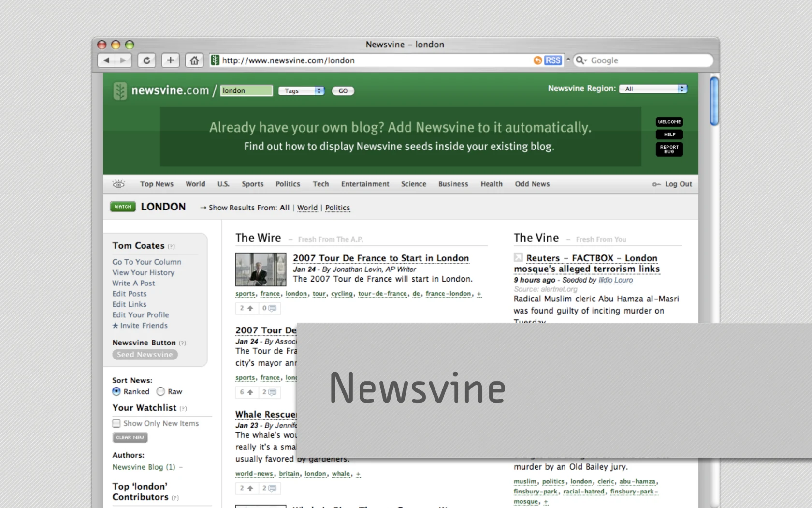Open Go To Your Column link
This screenshot has width=812, height=508.
(x=147, y=262)
